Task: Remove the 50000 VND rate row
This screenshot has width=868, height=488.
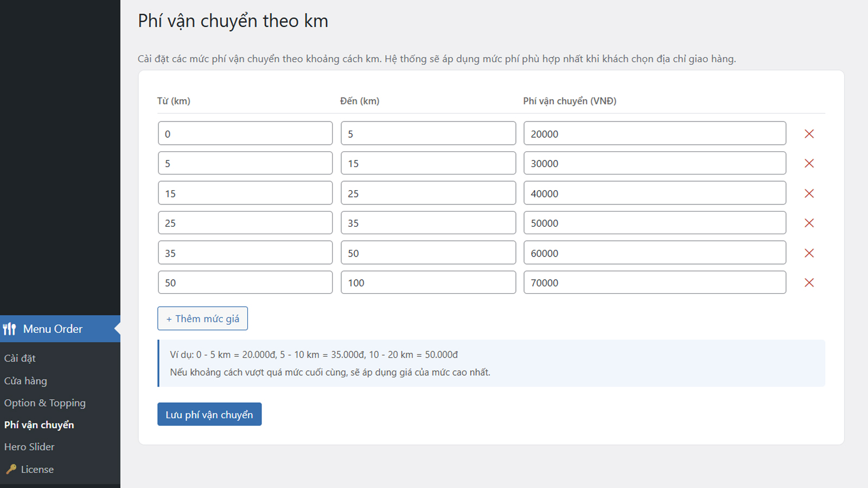Action: [x=809, y=223]
